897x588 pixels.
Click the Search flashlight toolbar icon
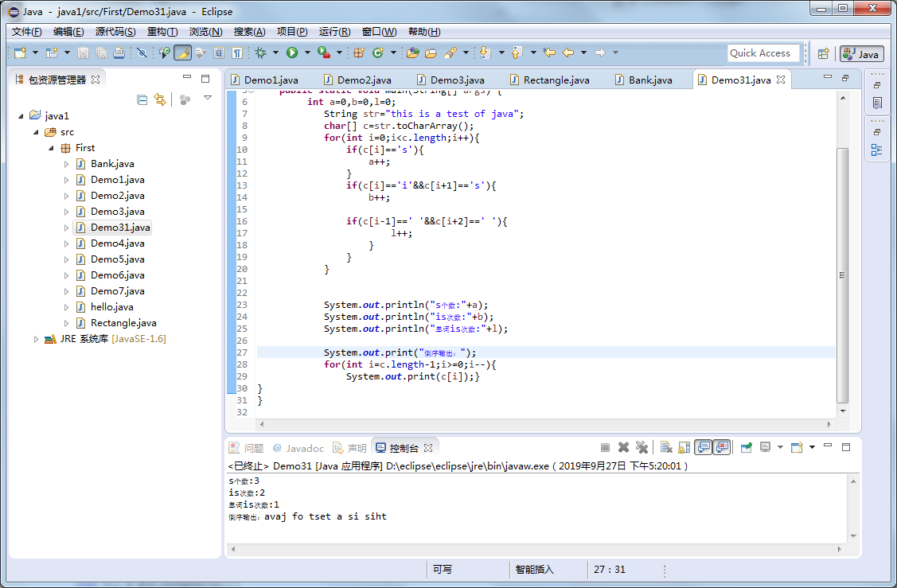click(450, 53)
